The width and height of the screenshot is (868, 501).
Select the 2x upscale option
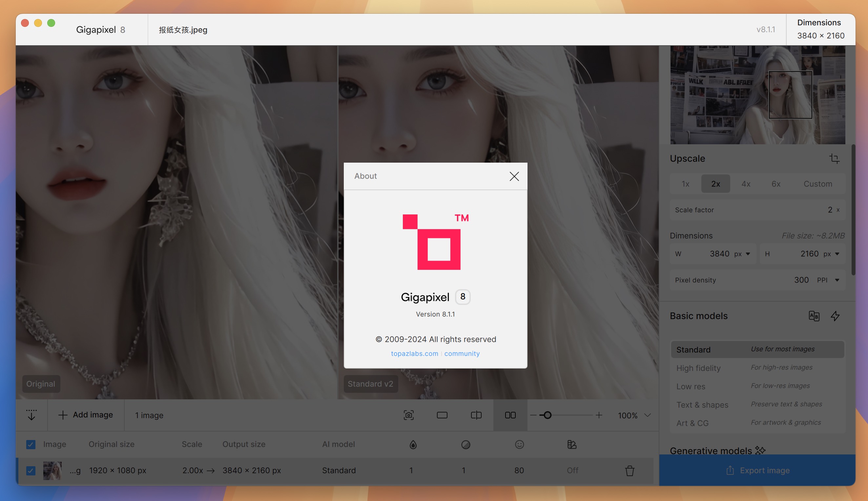(x=715, y=184)
